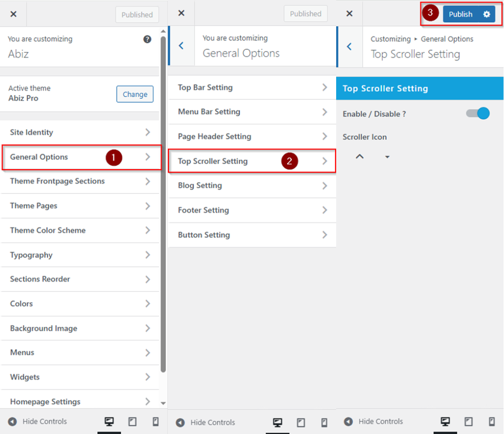Go back from Top Scroller Setting panel
The image size is (504, 434).
pyautogui.click(x=349, y=47)
